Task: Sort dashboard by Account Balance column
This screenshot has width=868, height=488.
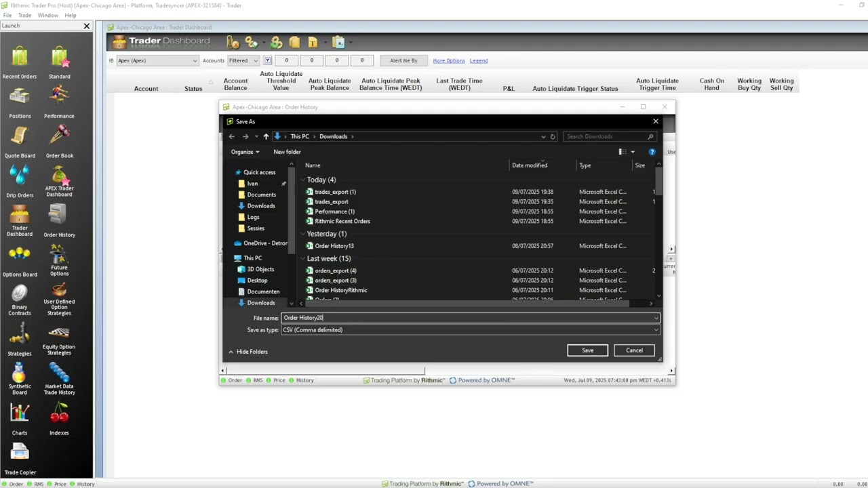Action: point(235,84)
